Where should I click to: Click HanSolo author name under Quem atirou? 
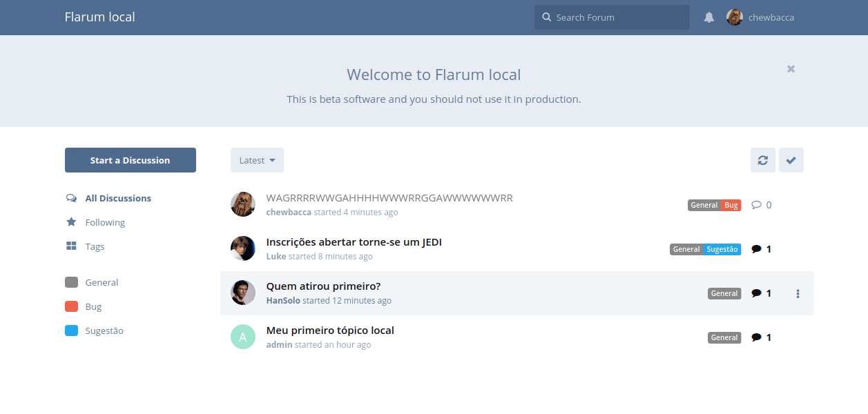283,301
